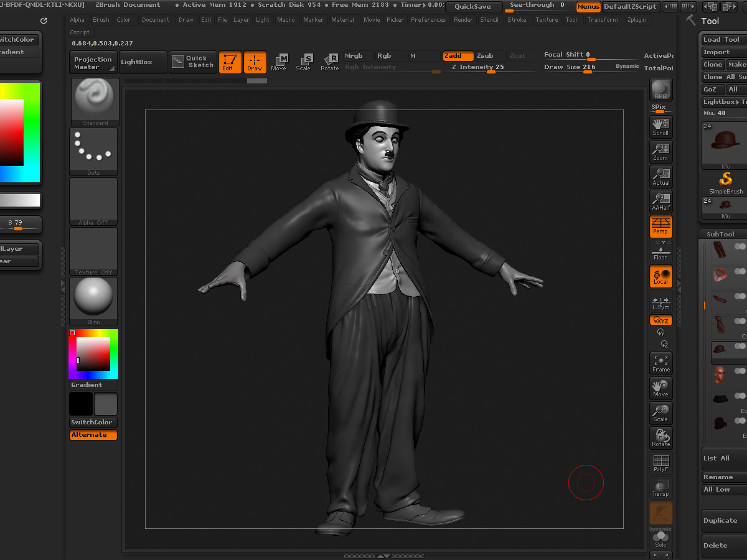Click the Delete subtool button
Viewport: 747px width, 560px height.
point(724,545)
